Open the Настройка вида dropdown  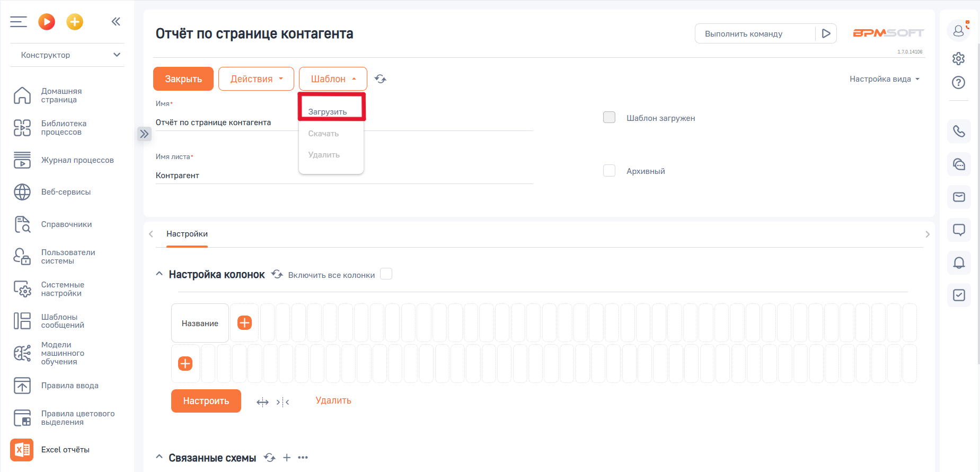(885, 79)
